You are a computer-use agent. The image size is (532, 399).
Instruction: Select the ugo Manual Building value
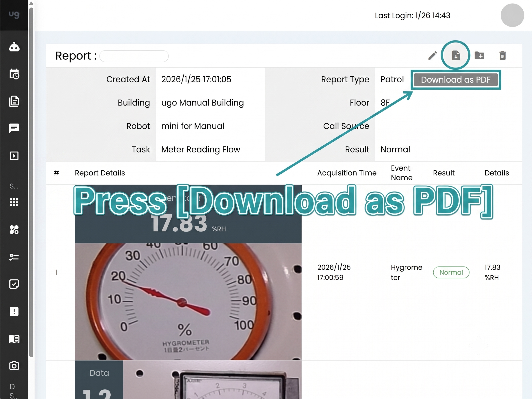click(203, 103)
